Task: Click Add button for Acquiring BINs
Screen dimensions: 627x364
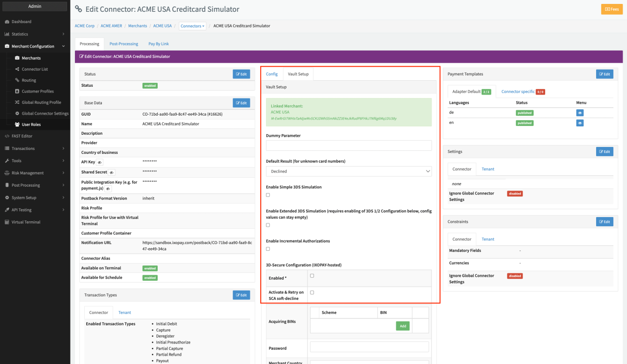Action: point(402,326)
